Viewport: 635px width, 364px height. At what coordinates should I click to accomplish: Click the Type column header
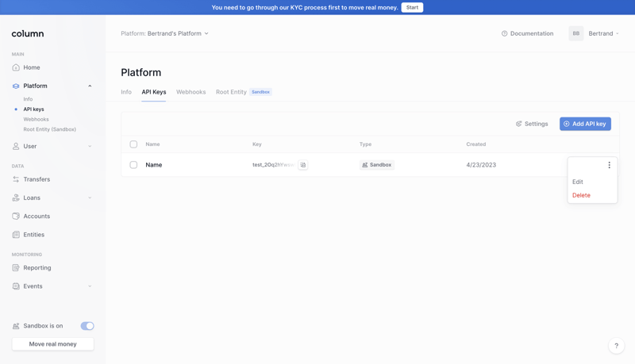365,144
